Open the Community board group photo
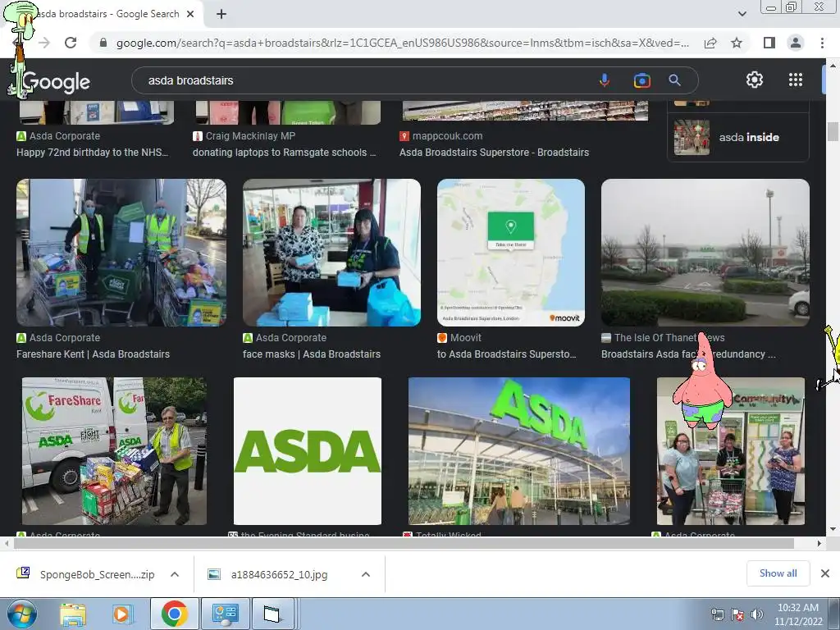This screenshot has height=630, width=840. coord(731,451)
